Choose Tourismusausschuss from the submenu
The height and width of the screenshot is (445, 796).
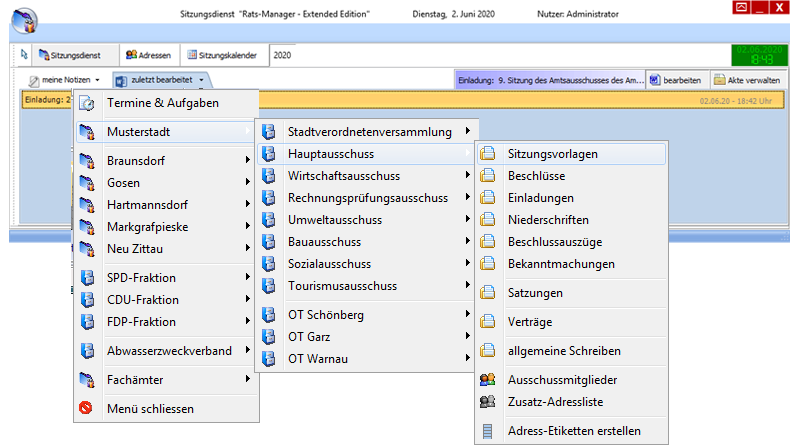pyautogui.click(x=366, y=286)
